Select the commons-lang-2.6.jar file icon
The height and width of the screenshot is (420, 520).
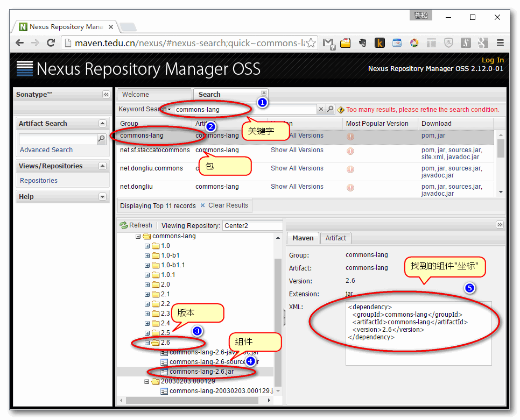pos(164,372)
